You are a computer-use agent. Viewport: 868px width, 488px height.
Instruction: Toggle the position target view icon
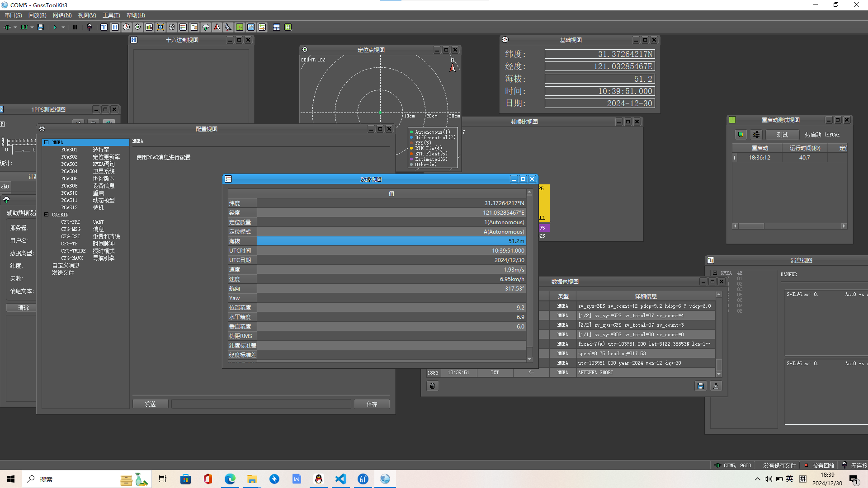(x=138, y=28)
